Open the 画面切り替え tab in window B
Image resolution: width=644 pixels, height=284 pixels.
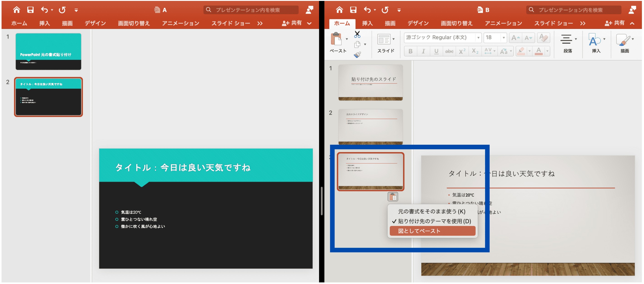click(457, 23)
